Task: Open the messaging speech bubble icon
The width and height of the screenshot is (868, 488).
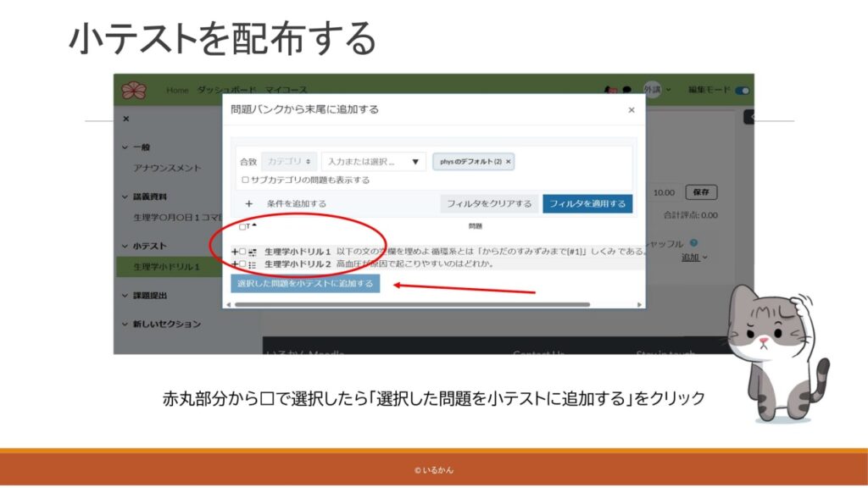Action: (626, 90)
